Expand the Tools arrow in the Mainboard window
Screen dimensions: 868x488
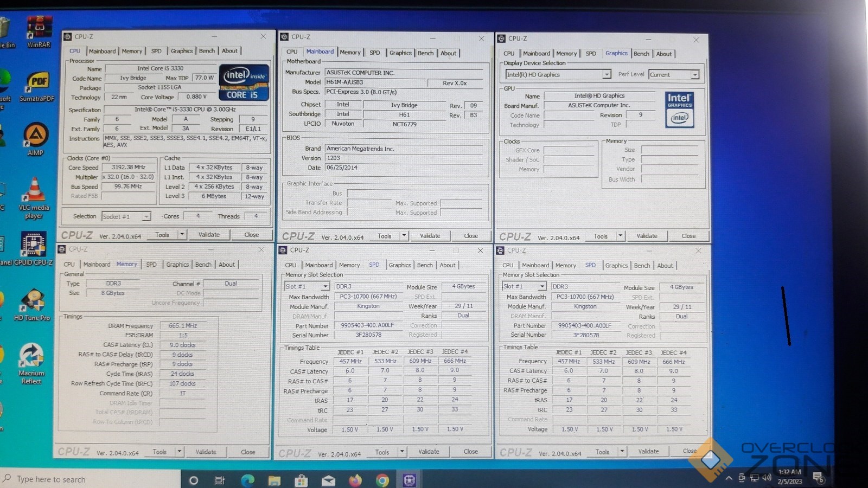404,236
